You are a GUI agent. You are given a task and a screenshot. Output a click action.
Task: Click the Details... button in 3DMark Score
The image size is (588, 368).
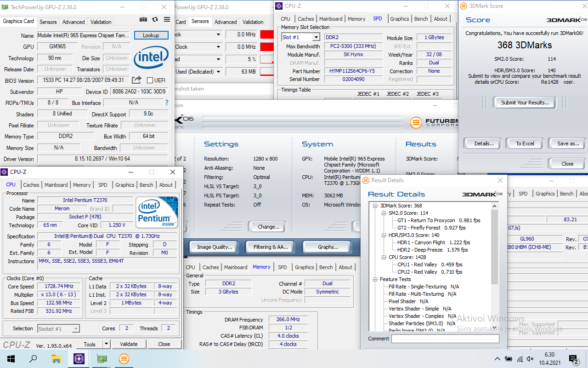[484, 144]
